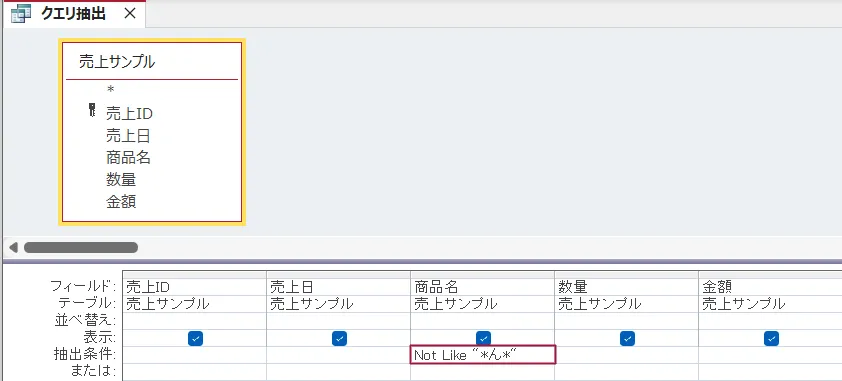Click the 表示 row label
This screenshot has width=842, height=381.
pos(99,338)
